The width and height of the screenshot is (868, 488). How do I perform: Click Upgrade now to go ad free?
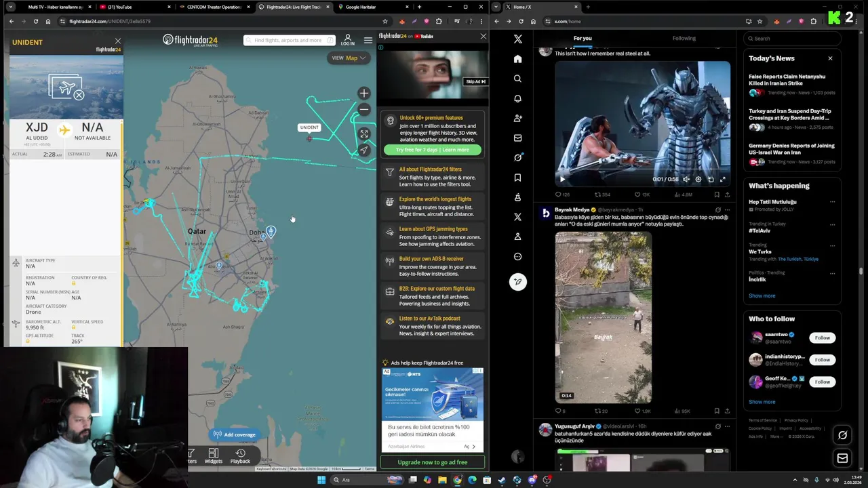(433, 462)
